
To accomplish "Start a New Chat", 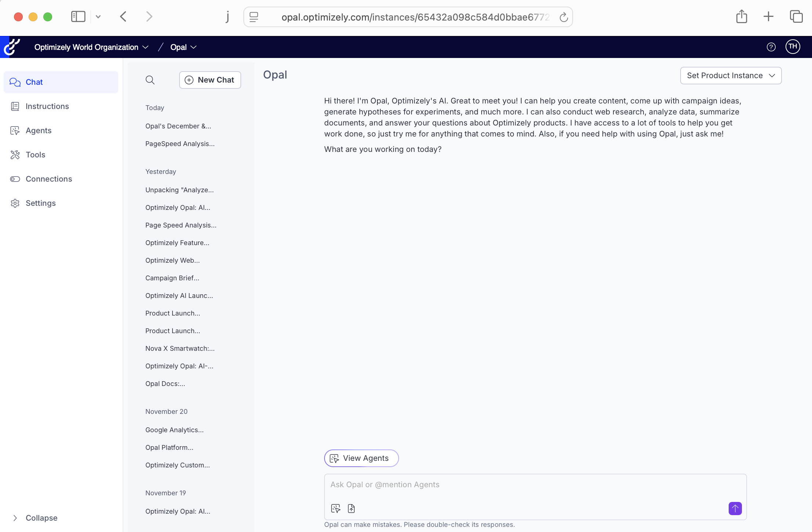I will click(x=210, y=80).
